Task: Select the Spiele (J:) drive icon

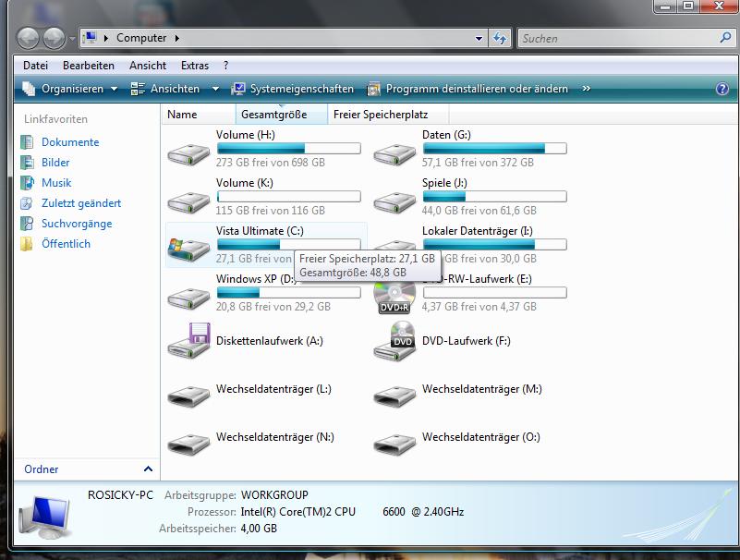Action: [x=394, y=202]
